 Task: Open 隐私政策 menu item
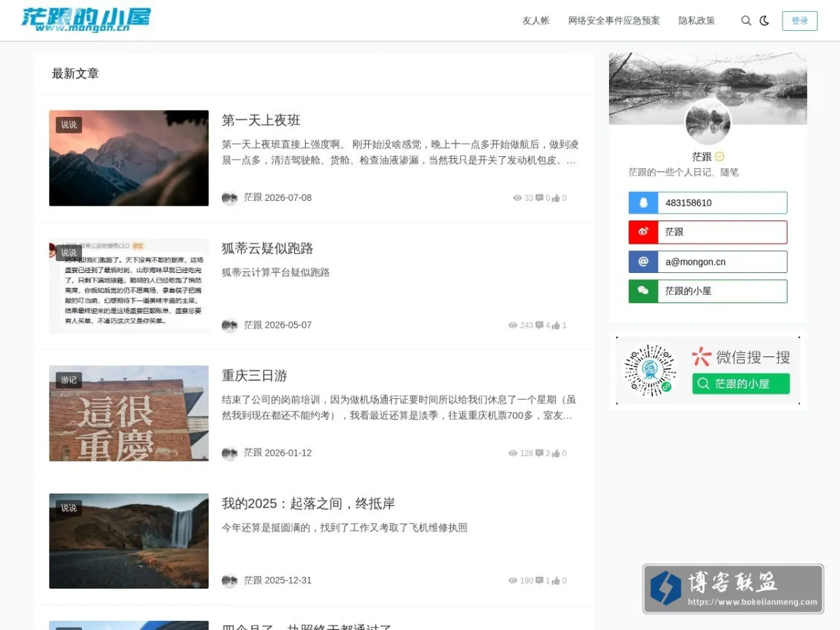tap(696, 21)
